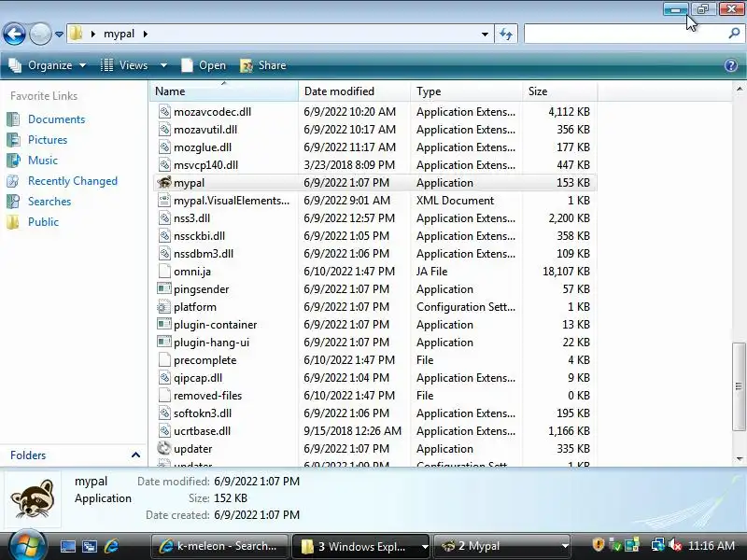
Task: Select the mypal raccoon application icon
Action: (x=164, y=182)
